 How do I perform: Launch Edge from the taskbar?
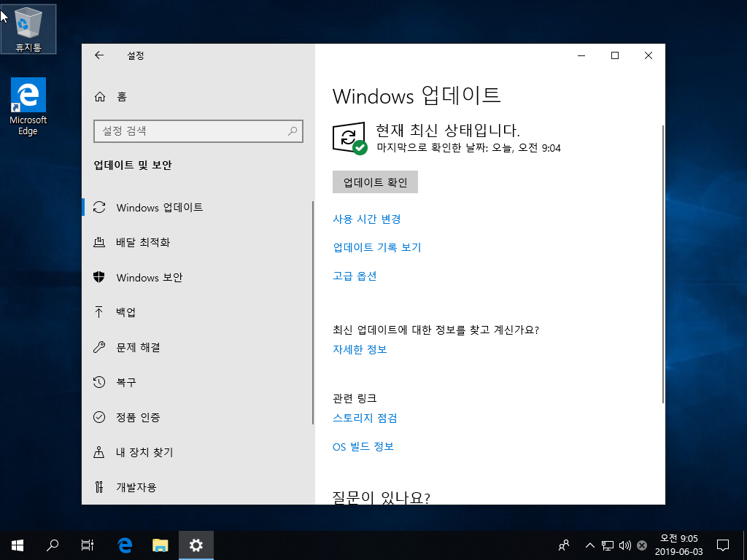pyautogui.click(x=125, y=545)
